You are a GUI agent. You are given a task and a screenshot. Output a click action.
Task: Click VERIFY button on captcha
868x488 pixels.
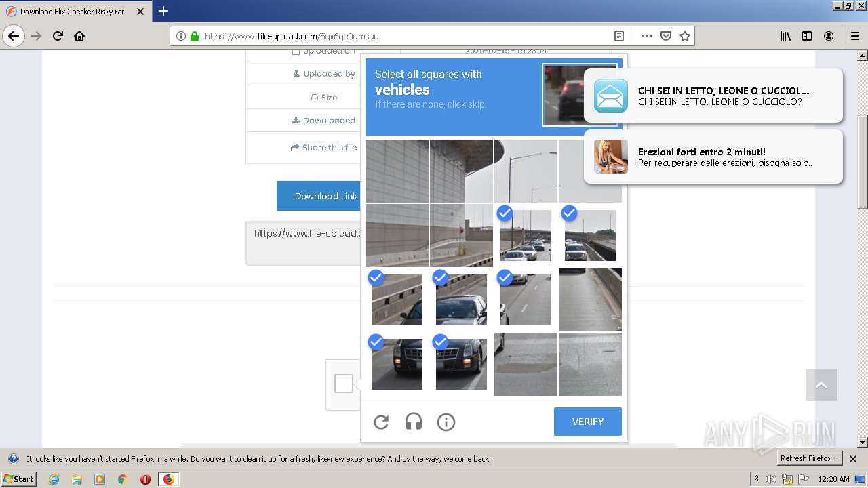pyautogui.click(x=588, y=422)
